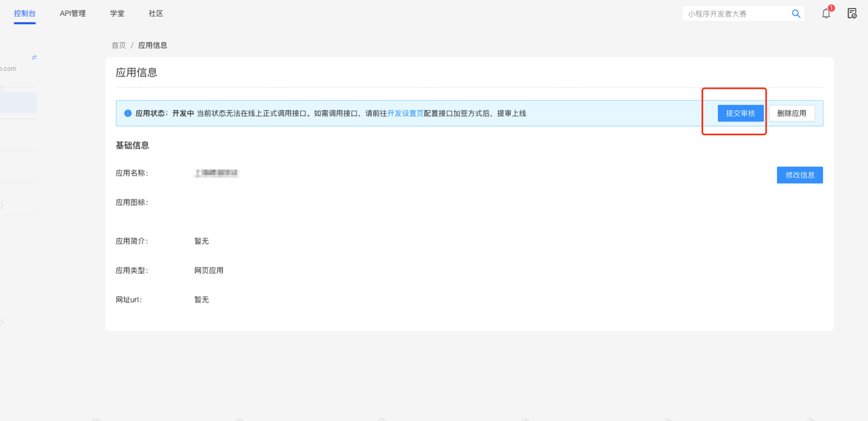The width and height of the screenshot is (868, 421).
Task: Open the notification bell
Action: tap(826, 14)
